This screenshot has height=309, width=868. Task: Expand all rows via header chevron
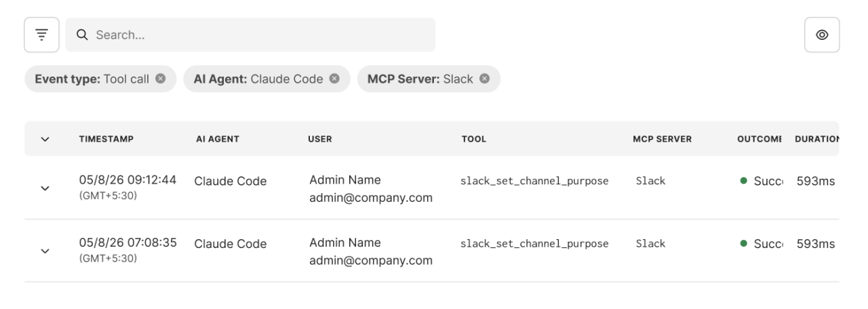coord(45,139)
